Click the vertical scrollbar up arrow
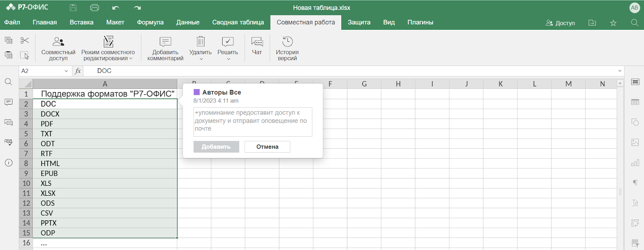The image size is (644, 250). [620, 83]
